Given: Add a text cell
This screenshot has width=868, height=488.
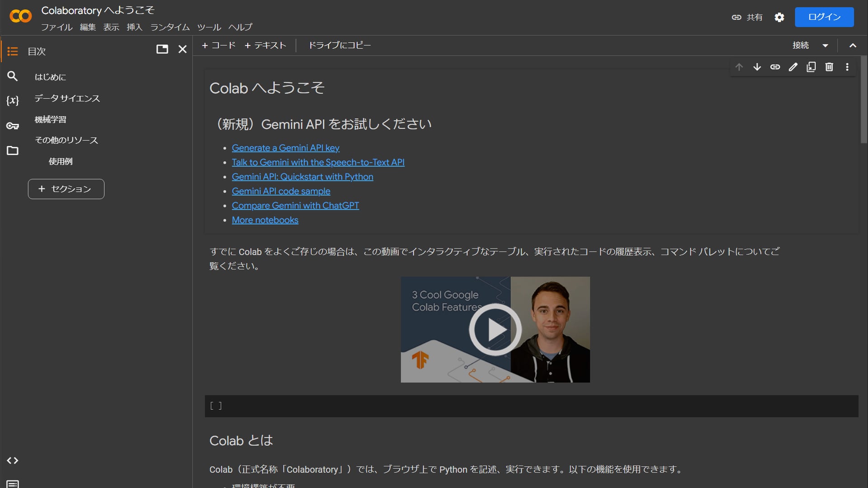Looking at the screenshot, I should click(265, 45).
